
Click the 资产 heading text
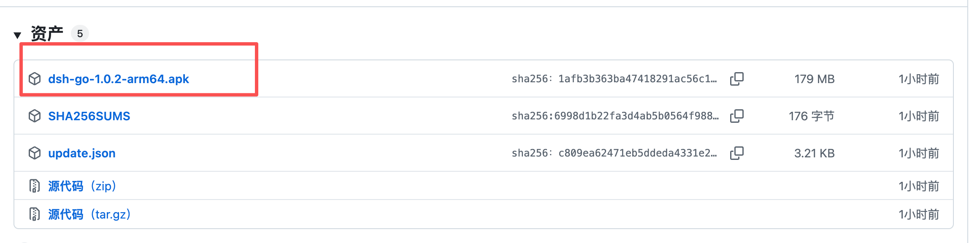click(x=47, y=33)
